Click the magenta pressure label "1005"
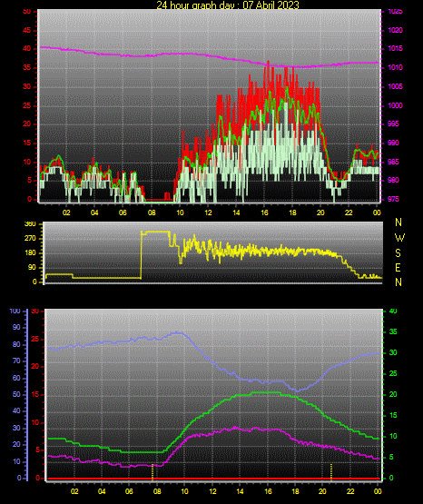 click(x=395, y=86)
